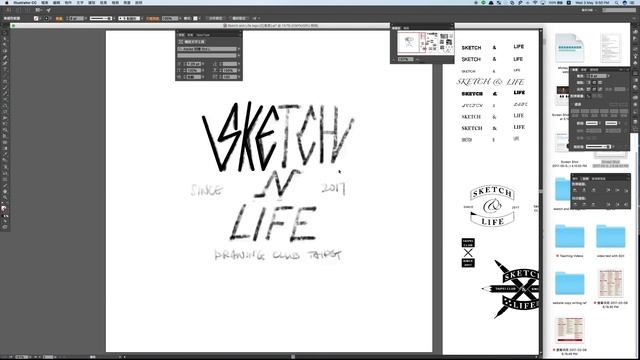Image resolution: width=640 pixels, height=360 pixels.
Task: Click the zoom level field in status bar
Action: [x=21, y=357]
